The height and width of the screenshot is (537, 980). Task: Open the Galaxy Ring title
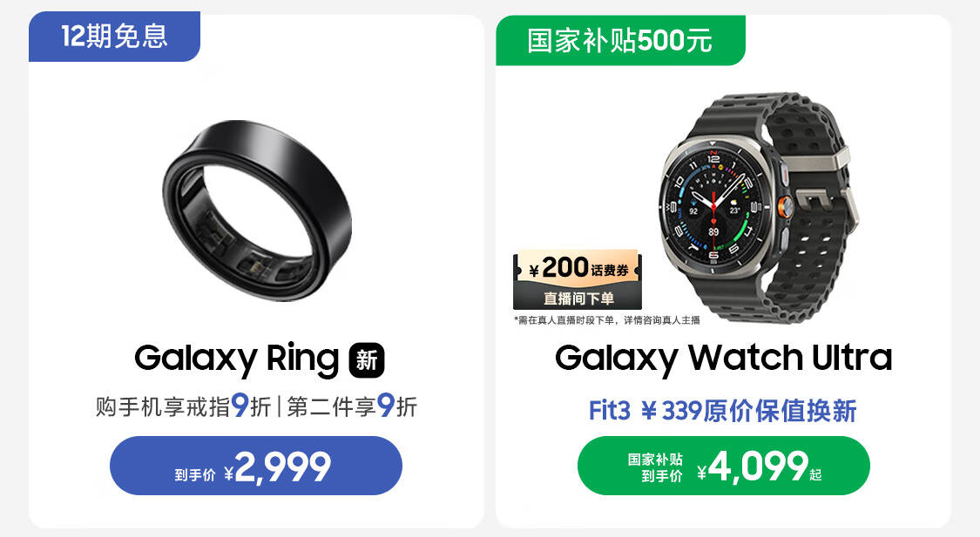(236, 359)
